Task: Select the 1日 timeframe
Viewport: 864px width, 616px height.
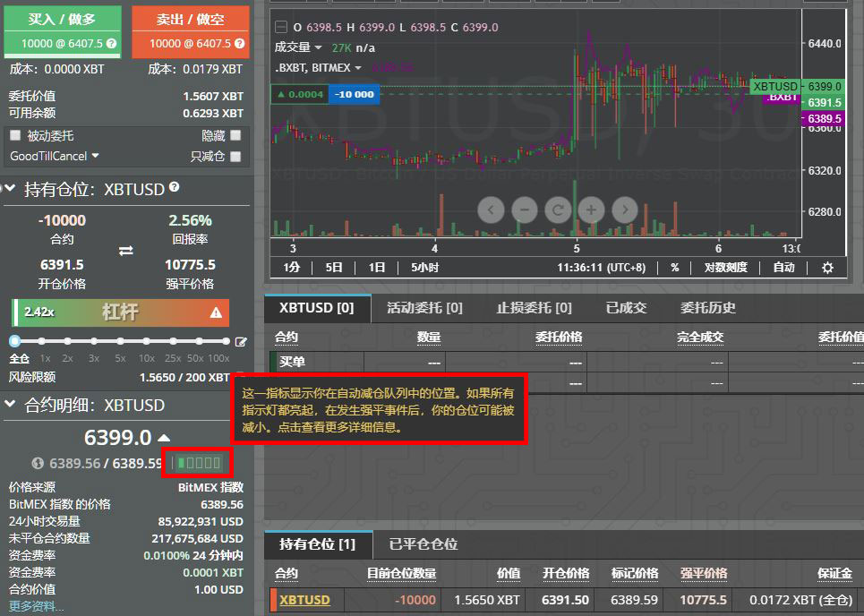Action: [377, 268]
